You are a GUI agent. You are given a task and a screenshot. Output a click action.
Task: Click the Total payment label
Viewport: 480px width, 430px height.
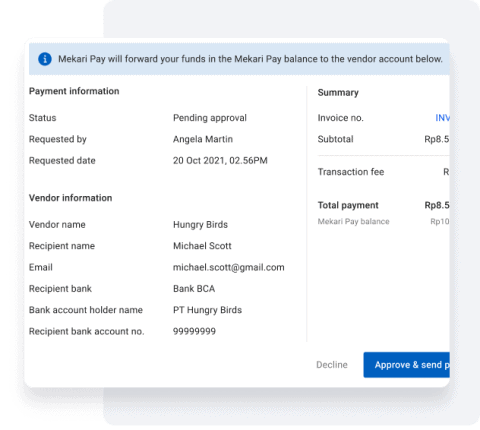point(348,205)
